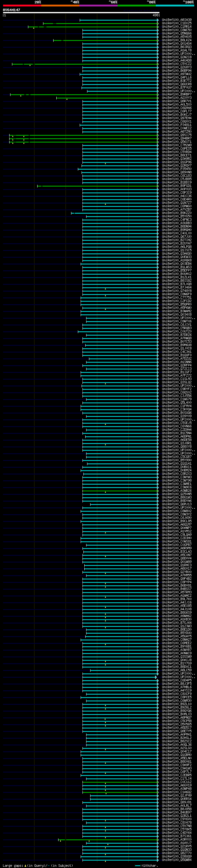Select the UniRef100_C6VN66 label
This screenshot has width=197, height=868.
[176, 426]
